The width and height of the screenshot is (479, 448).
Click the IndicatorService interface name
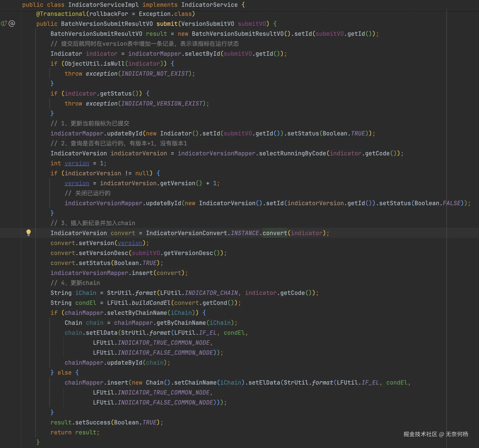209,5
